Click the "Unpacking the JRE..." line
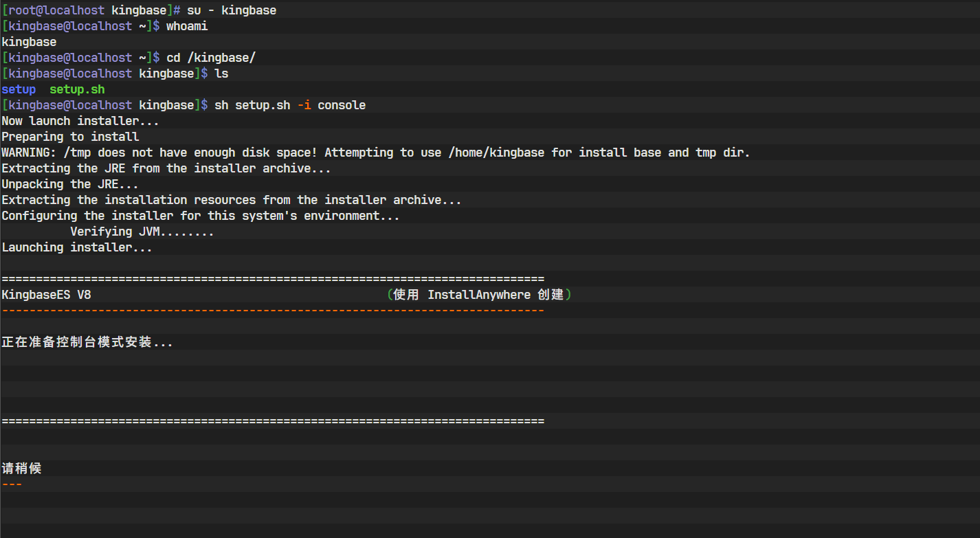This screenshot has height=538, width=980. [70, 184]
